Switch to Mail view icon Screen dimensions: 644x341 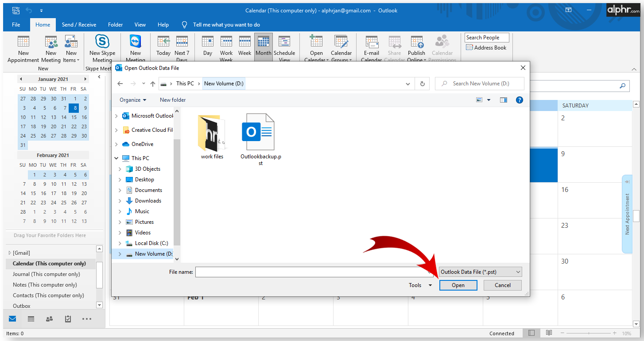(x=12, y=318)
